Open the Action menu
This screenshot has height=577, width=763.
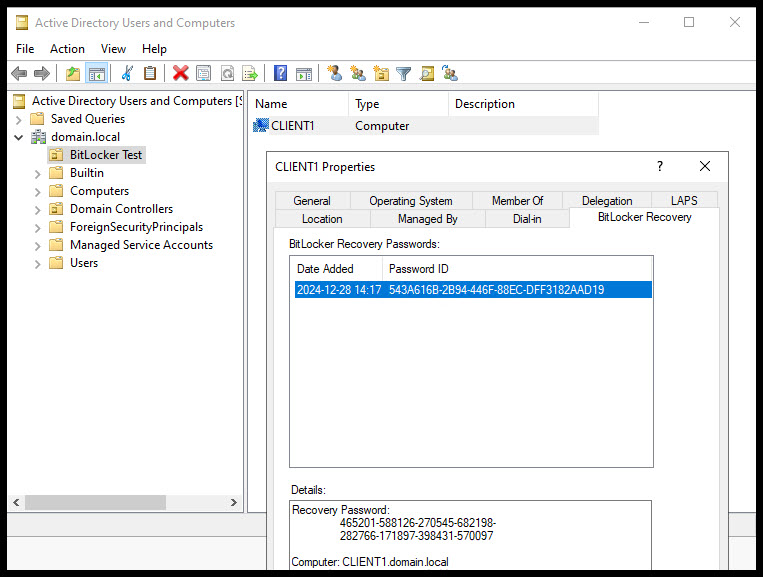point(67,49)
